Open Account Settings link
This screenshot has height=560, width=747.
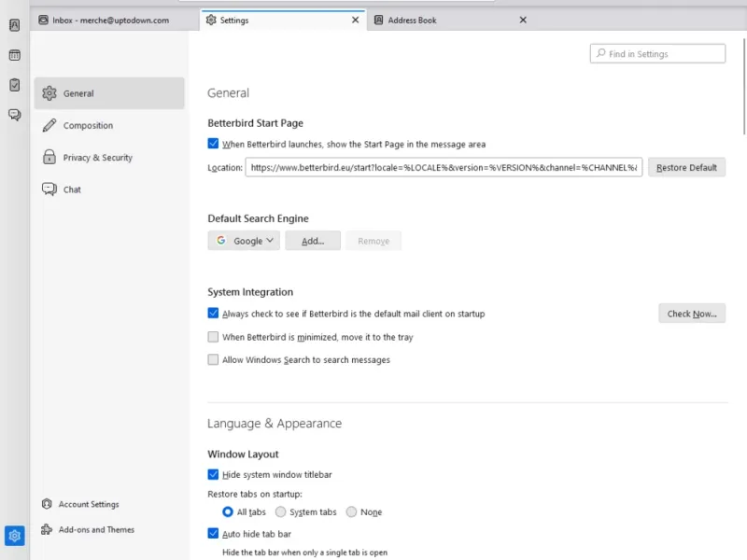[89, 504]
